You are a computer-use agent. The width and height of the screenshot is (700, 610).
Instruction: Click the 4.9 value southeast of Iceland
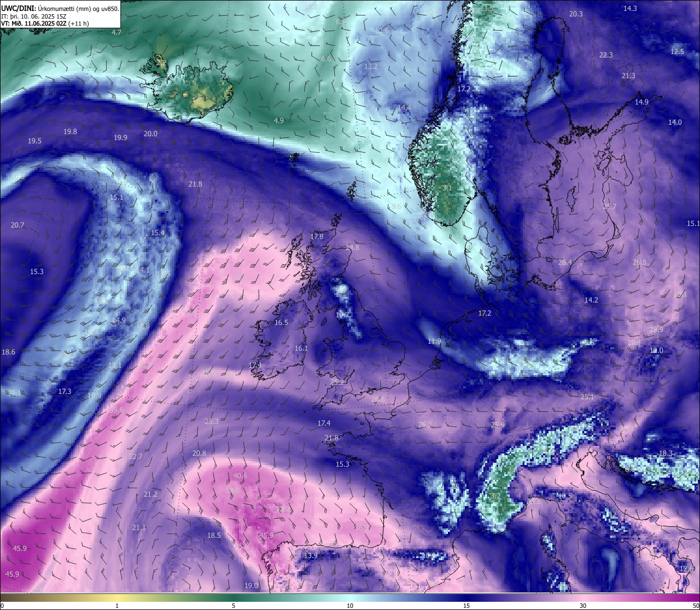(279, 120)
